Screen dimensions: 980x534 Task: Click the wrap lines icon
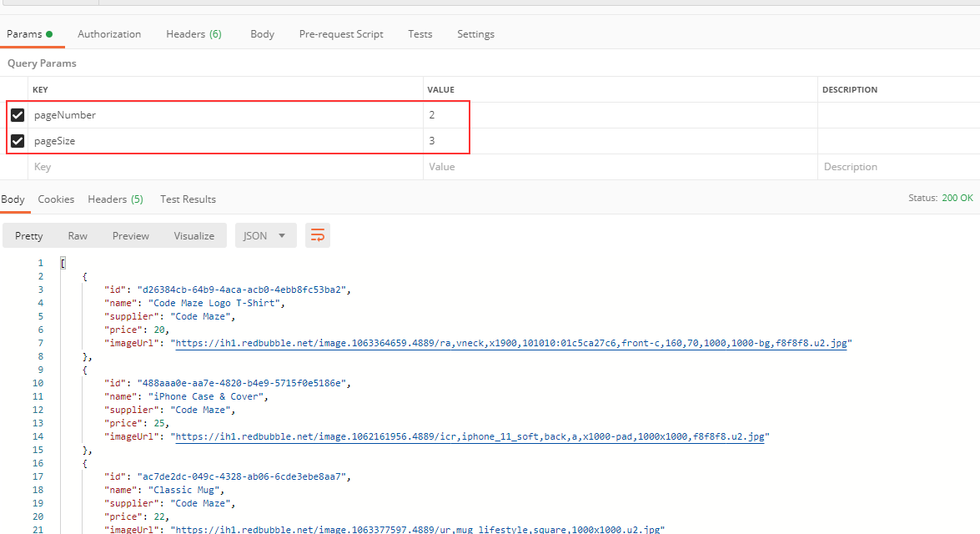[318, 236]
